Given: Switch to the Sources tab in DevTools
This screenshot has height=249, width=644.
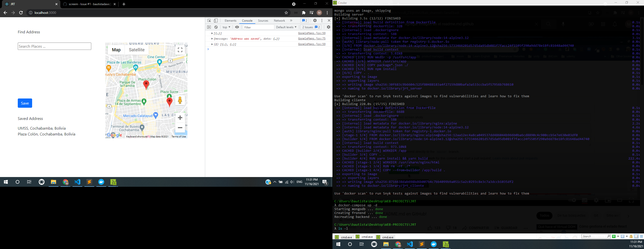Looking at the screenshot, I should click(263, 21).
